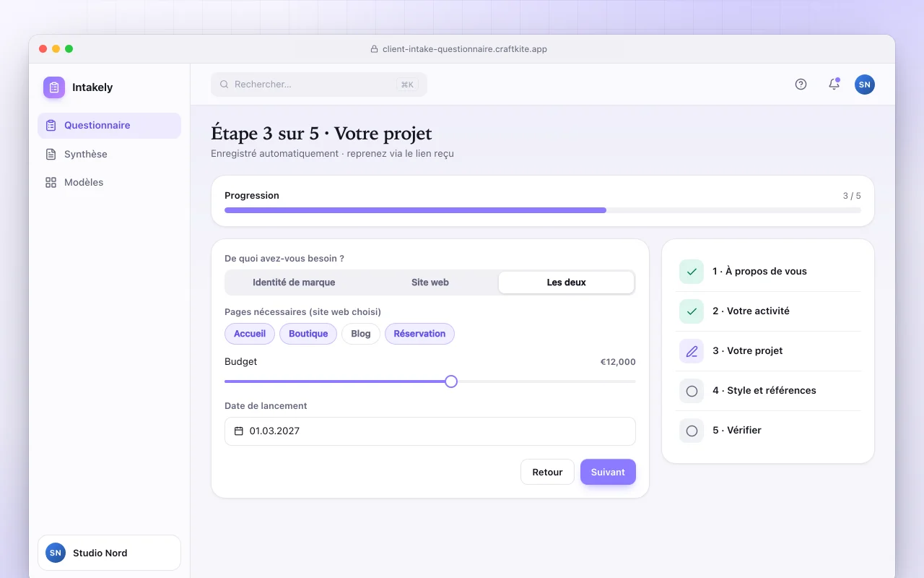The width and height of the screenshot is (924, 578).
Task: Open Synthèse in the sidebar
Action: 109,154
